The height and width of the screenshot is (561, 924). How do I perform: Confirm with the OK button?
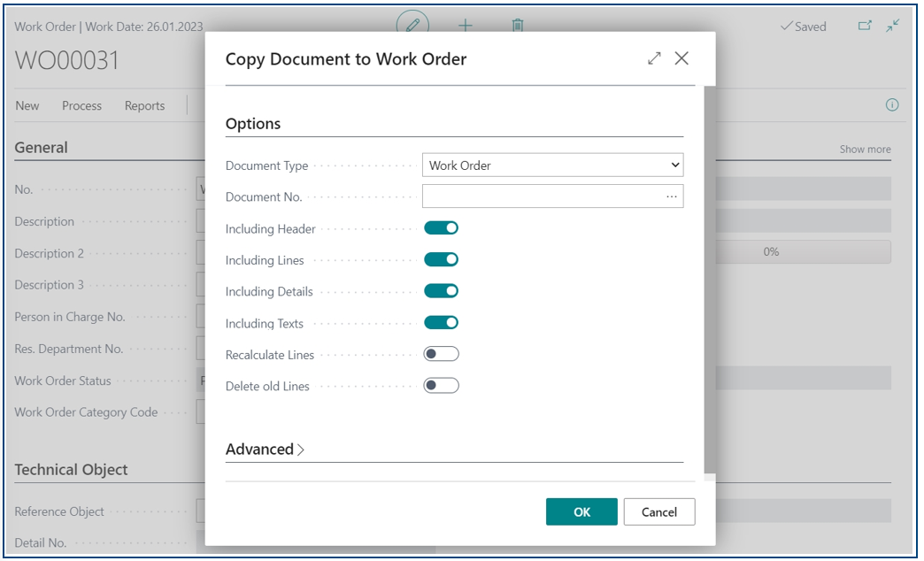tap(581, 511)
